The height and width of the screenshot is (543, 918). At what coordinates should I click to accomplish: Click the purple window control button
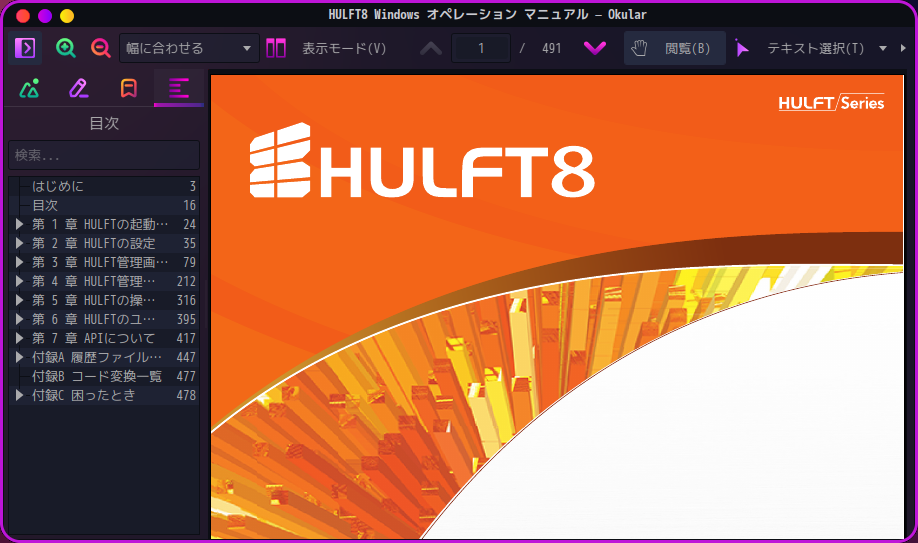(45, 15)
